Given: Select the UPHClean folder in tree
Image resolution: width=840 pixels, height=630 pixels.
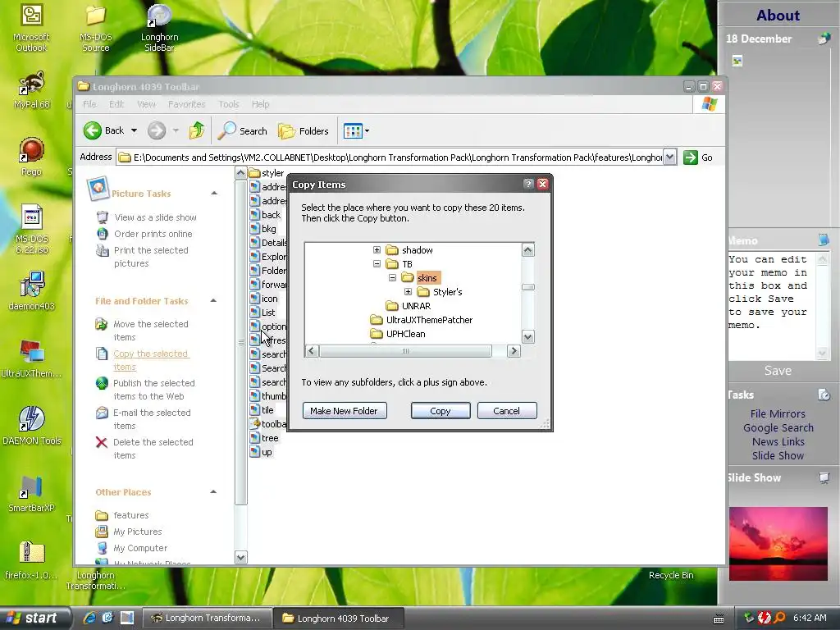Looking at the screenshot, I should 405,334.
